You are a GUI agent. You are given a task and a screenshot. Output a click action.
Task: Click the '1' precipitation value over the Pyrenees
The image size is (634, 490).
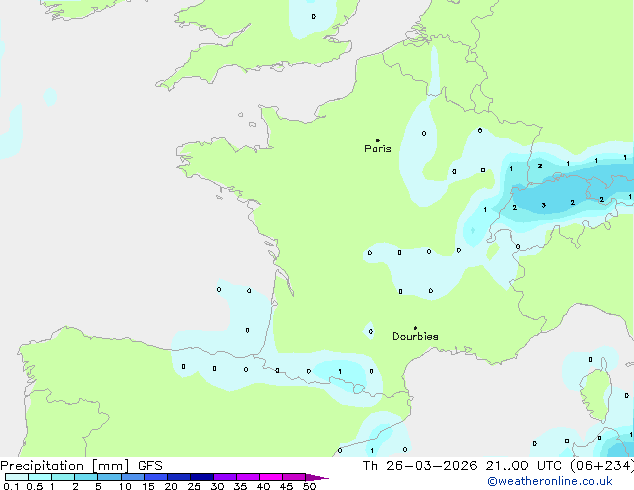point(340,371)
